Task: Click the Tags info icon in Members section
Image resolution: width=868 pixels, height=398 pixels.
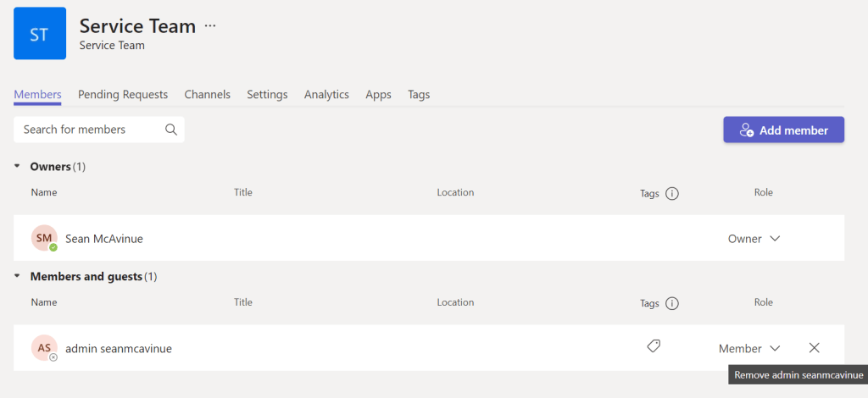Action: tap(672, 303)
